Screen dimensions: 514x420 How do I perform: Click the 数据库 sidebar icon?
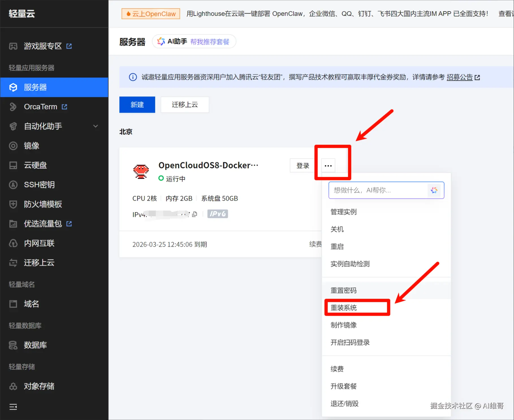tap(13, 345)
